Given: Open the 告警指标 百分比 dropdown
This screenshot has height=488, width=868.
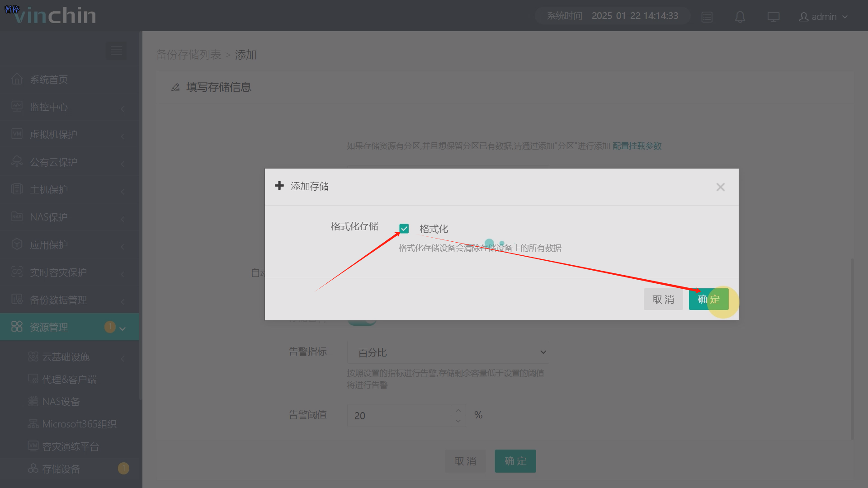Looking at the screenshot, I should 448,352.
